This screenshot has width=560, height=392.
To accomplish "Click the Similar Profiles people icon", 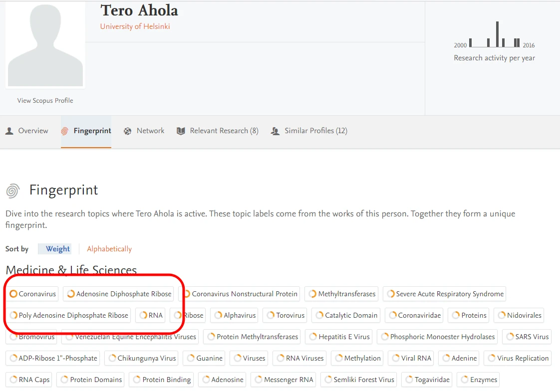I will click(275, 131).
